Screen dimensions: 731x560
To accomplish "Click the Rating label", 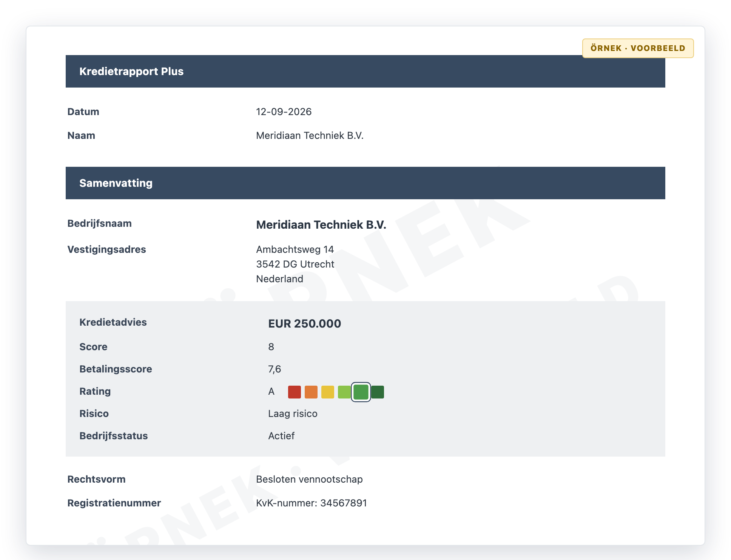I will (95, 391).
